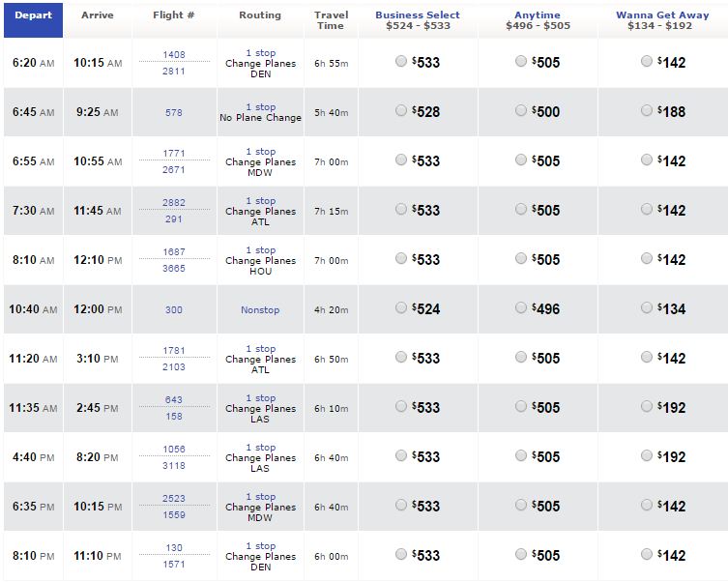Show the 1 stop routing via HOU
This screenshot has height=582, width=728.
coord(260,249)
